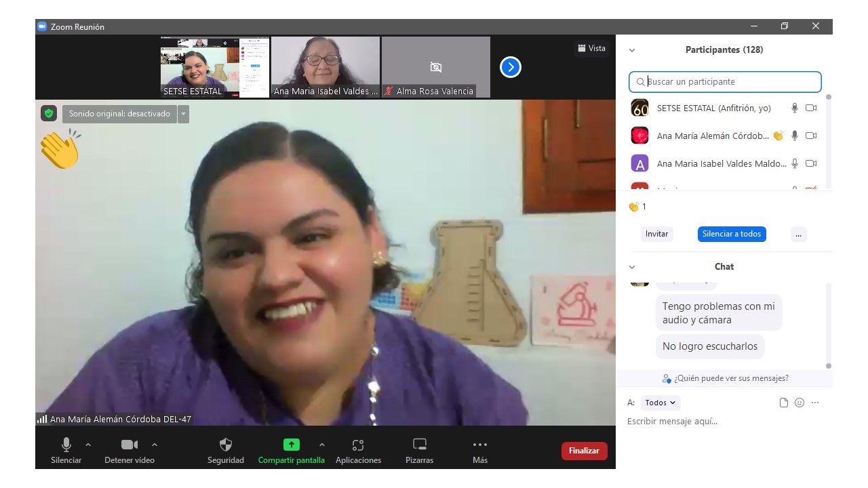This screenshot has width=868, height=488.
Task: Click the green encryption shield icon
Action: click(x=48, y=114)
